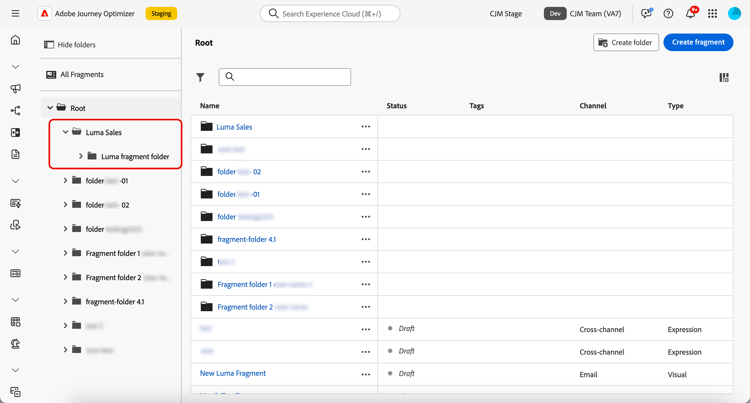Open more actions for folder -02 row
The width and height of the screenshot is (750, 403).
pyautogui.click(x=366, y=172)
